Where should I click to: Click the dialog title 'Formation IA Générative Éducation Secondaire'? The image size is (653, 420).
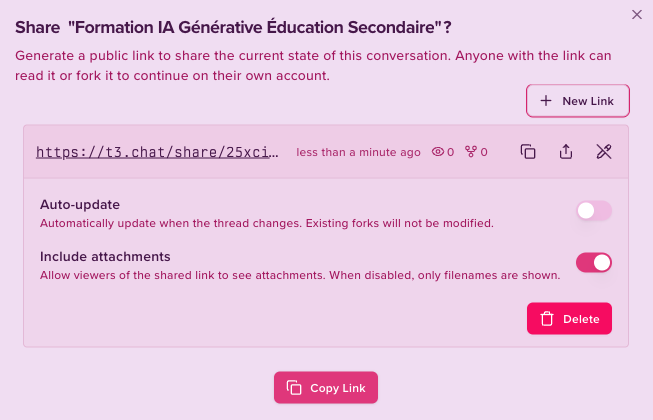[255, 27]
